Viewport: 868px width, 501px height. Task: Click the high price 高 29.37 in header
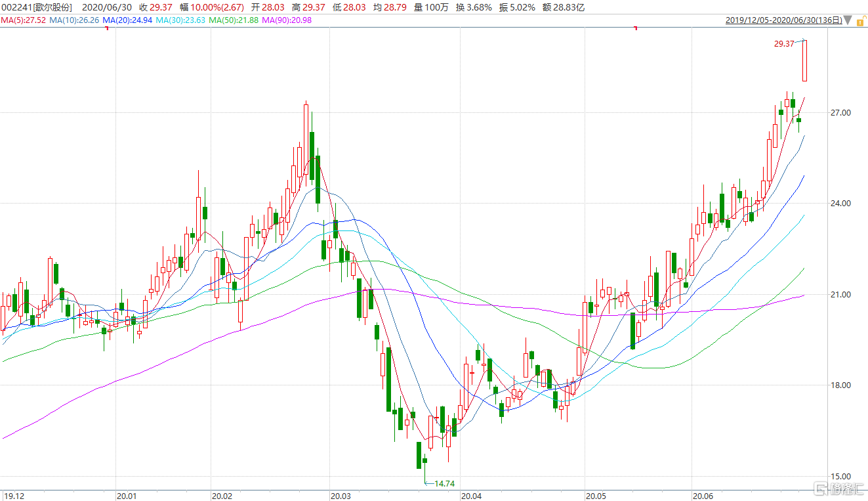[x=308, y=8]
